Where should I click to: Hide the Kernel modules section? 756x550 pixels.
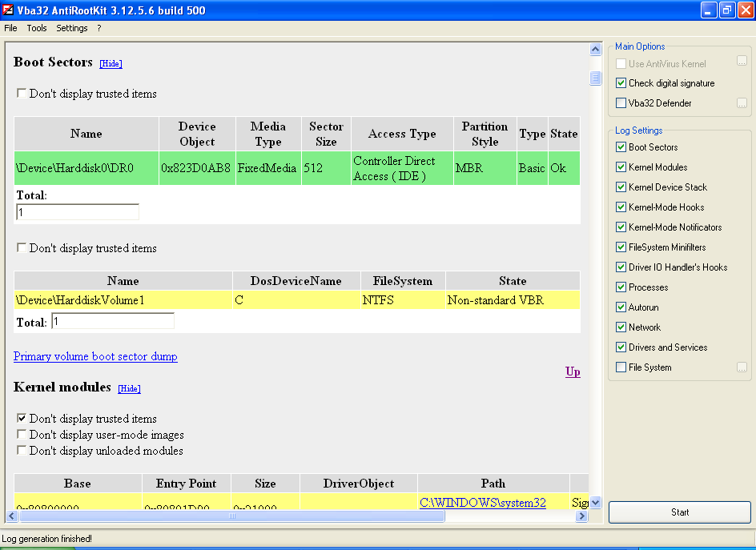pyautogui.click(x=129, y=388)
